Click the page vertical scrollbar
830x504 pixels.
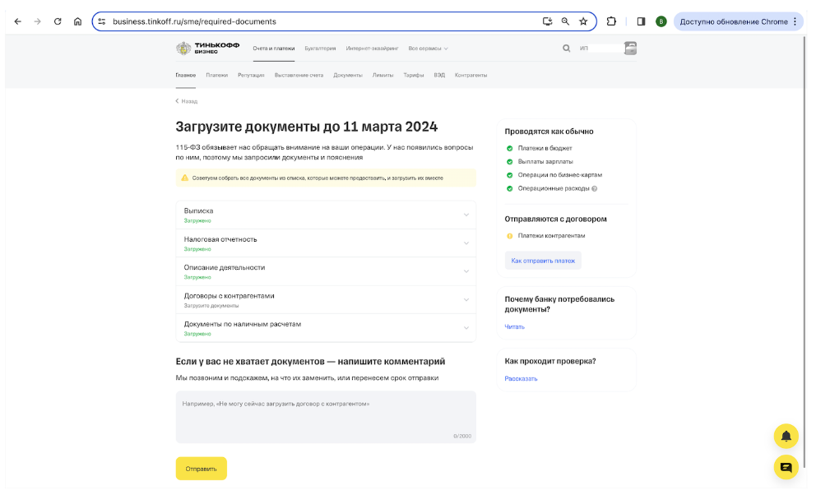click(804, 252)
